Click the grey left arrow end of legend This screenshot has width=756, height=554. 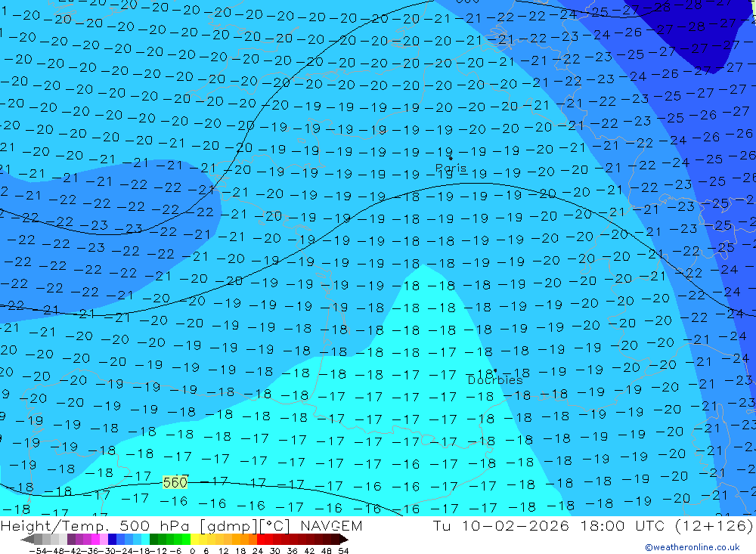(x=27, y=539)
